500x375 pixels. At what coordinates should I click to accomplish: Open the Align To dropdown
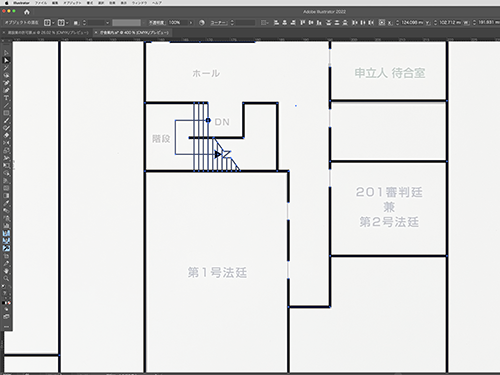point(265,23)
